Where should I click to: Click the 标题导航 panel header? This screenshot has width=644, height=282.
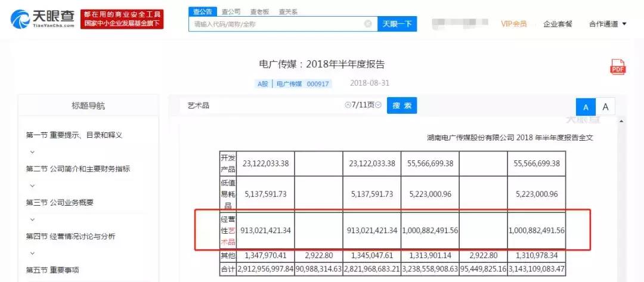pos(88,106)
